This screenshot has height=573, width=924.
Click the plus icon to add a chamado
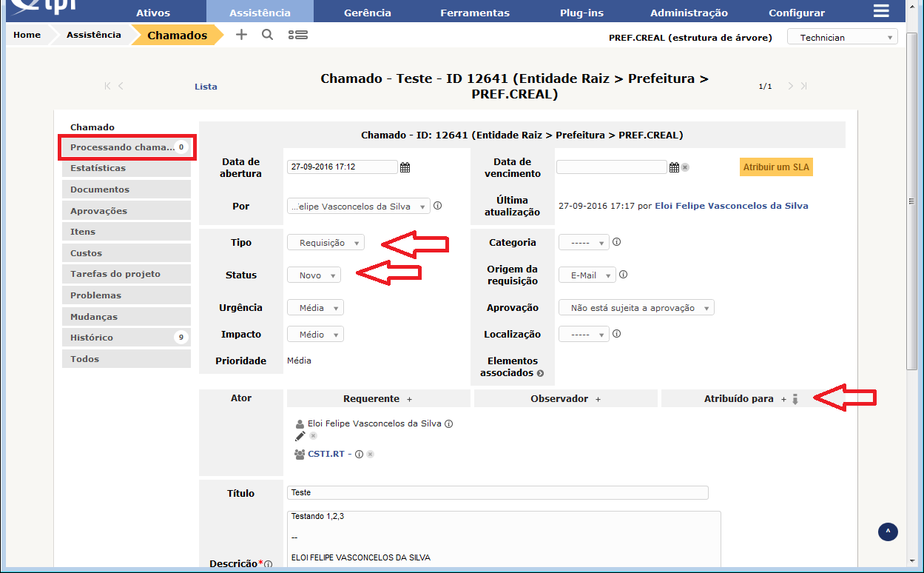241,35
